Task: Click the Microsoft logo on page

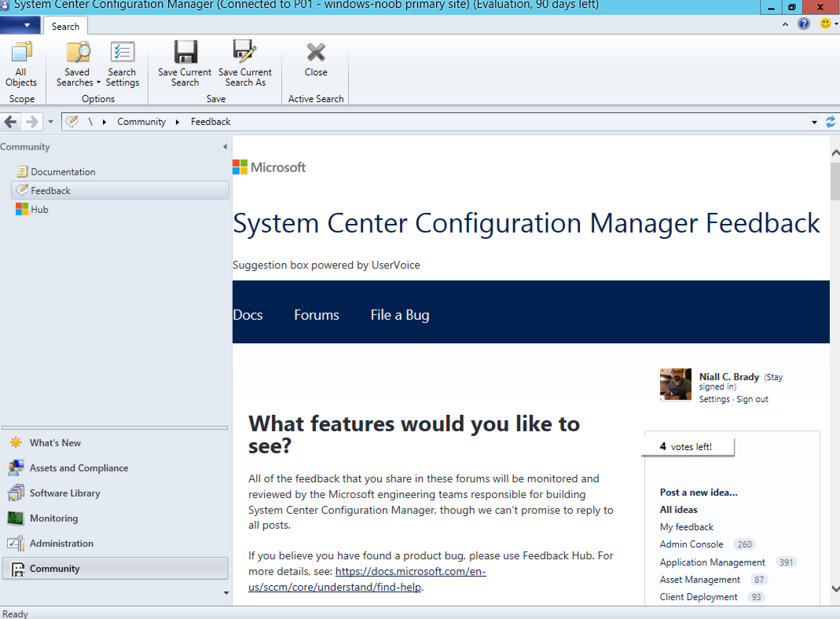Action: pyautogui.click(x=269, y=167)
